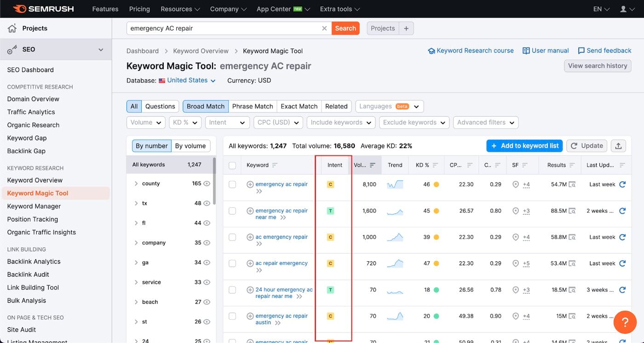
Task: Add ac repair emergency keyword via plus icon
Action: [250, 263]
